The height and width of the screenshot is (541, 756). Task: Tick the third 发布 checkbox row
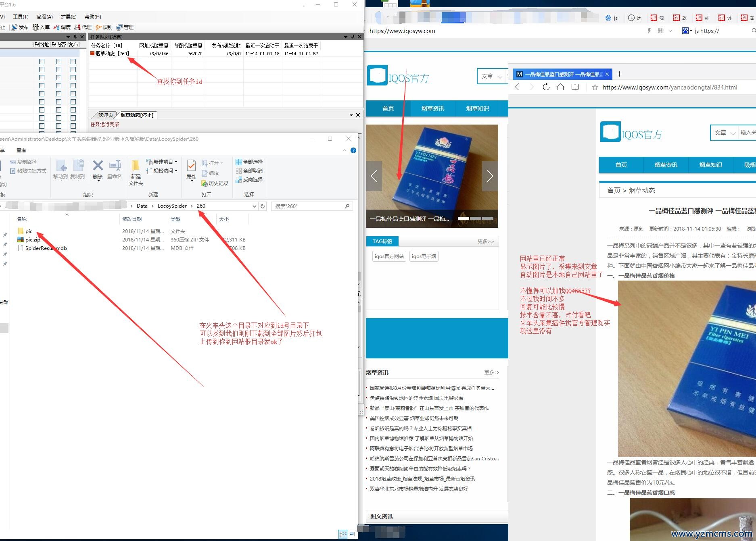coord(73,78)
